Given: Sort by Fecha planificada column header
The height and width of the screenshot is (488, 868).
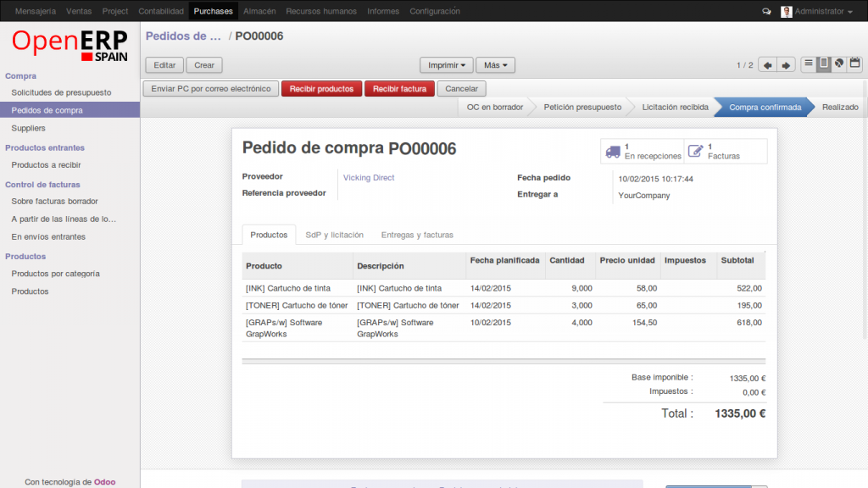Looking at the screenshot, I should (x=505, y=260).
